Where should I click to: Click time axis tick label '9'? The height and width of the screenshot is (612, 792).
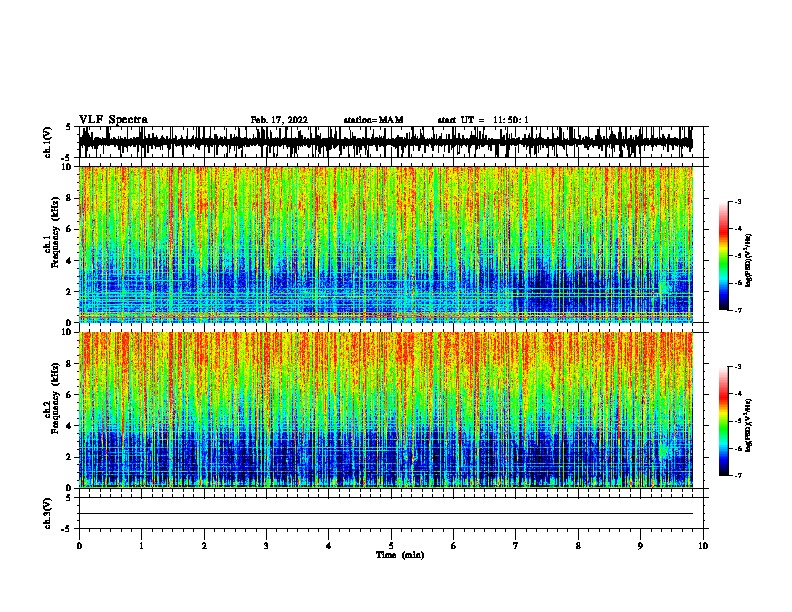click(640, 546)
